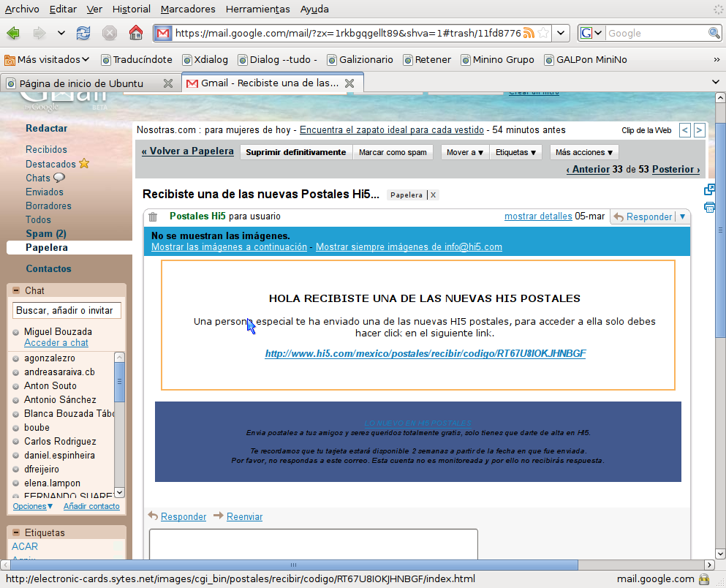
Task: Click Mostrar las imágenes a continuación
Action: tap(229, 246)
